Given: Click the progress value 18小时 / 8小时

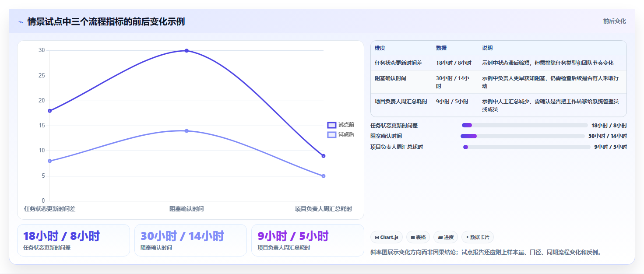Looking at the screenshot, I should pos(609,125).
